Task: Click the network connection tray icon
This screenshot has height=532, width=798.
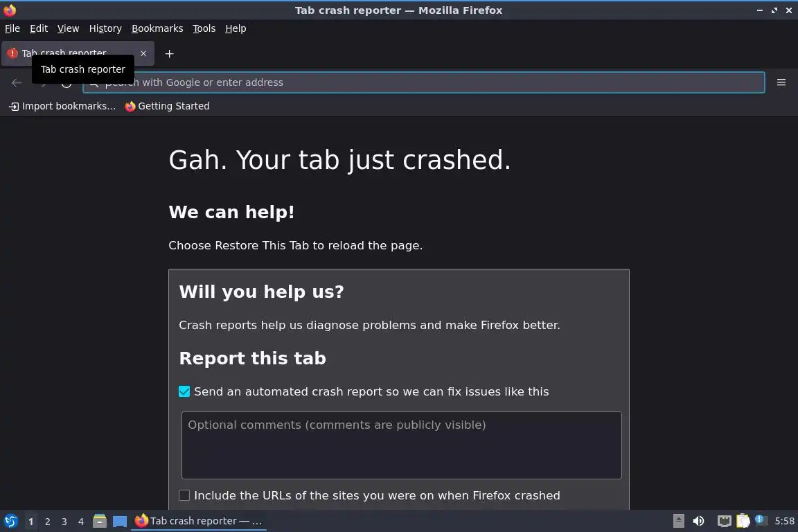Action: click(x=724, y=521)
